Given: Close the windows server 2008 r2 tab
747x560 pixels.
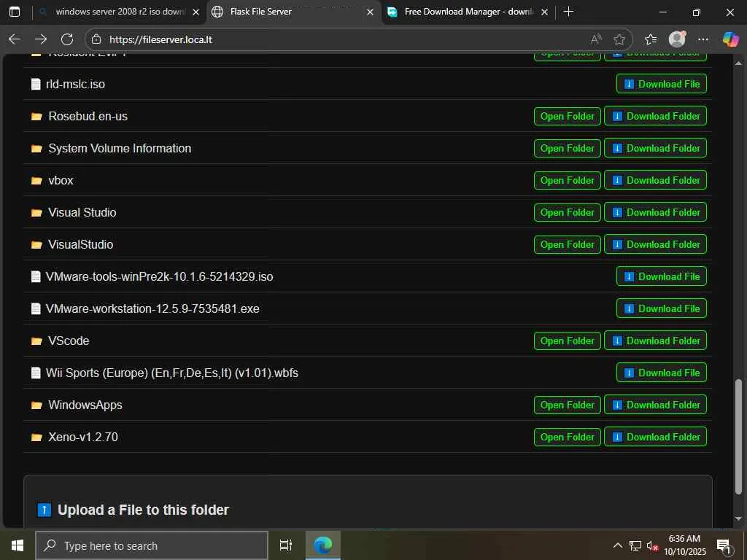Looking at the screenshot, I should pyautogui.click(x=196, y=12).
